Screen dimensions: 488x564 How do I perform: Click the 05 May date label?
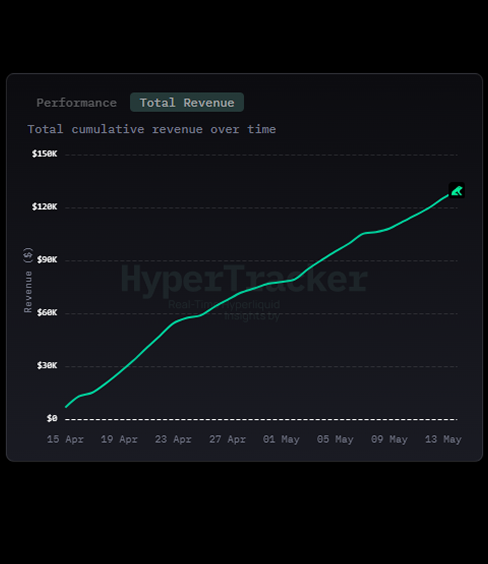tap(335, 440)
